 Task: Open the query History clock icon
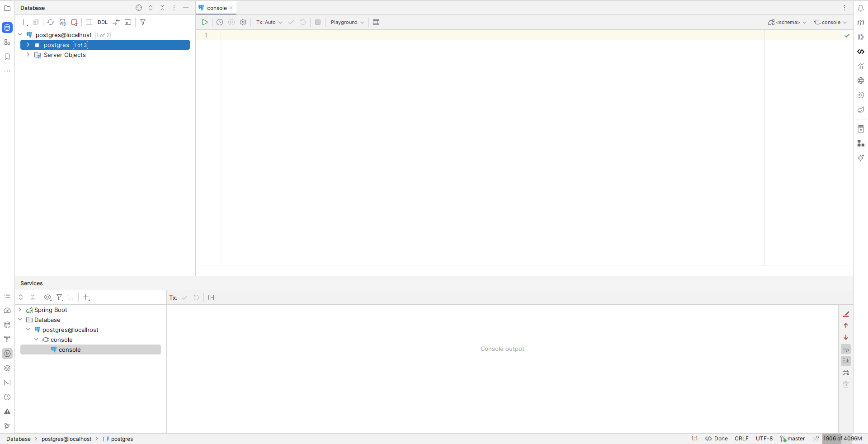(220, 22)
